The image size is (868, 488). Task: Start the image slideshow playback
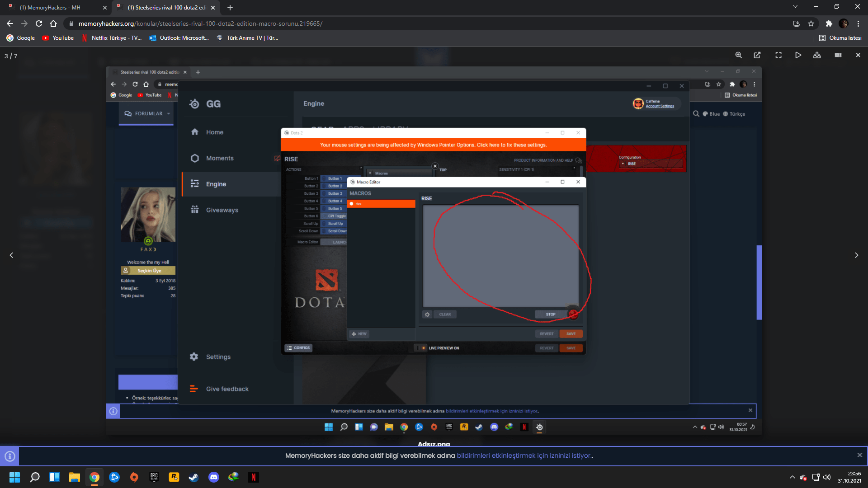(x=798, y=55)
